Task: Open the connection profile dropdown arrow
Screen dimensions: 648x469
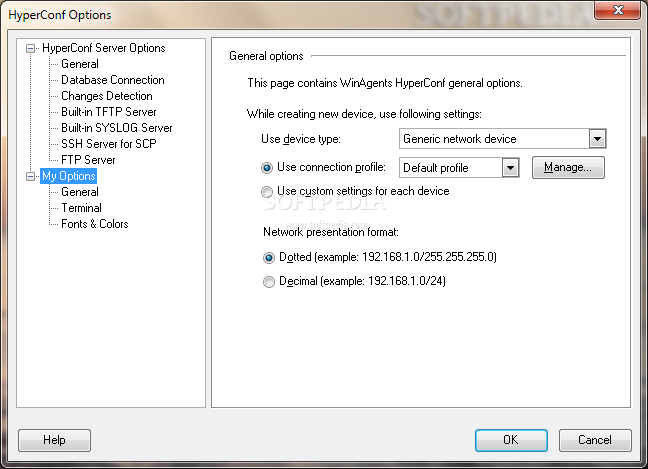Action: [510, 168]
